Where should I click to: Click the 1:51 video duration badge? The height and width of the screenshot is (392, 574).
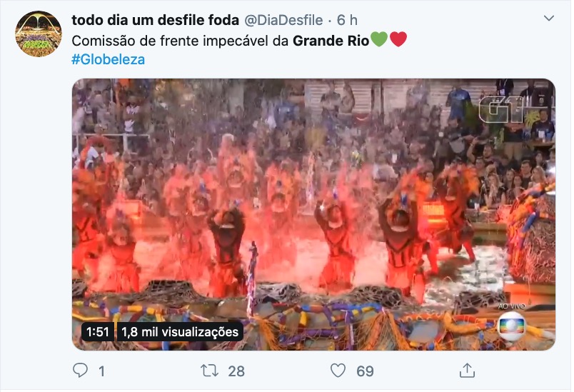(x=97, y=331)
